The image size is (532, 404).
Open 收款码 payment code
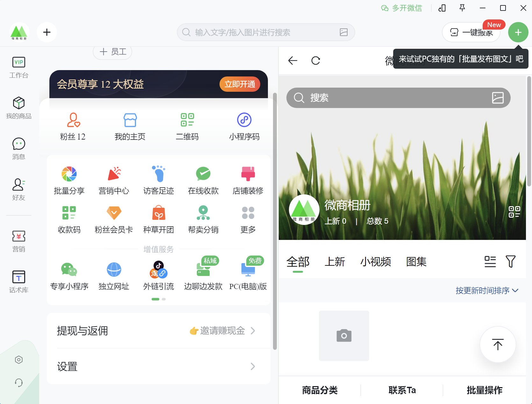coord(69,220)
